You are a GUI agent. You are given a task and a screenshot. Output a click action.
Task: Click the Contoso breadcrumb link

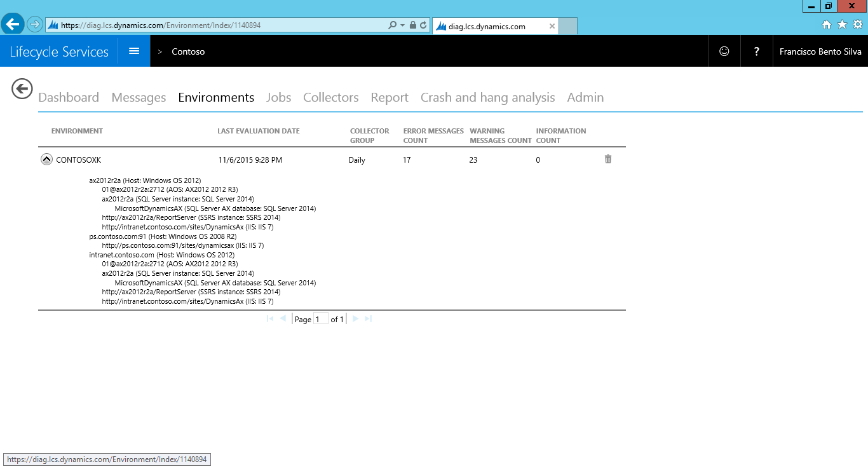(188, 51)
